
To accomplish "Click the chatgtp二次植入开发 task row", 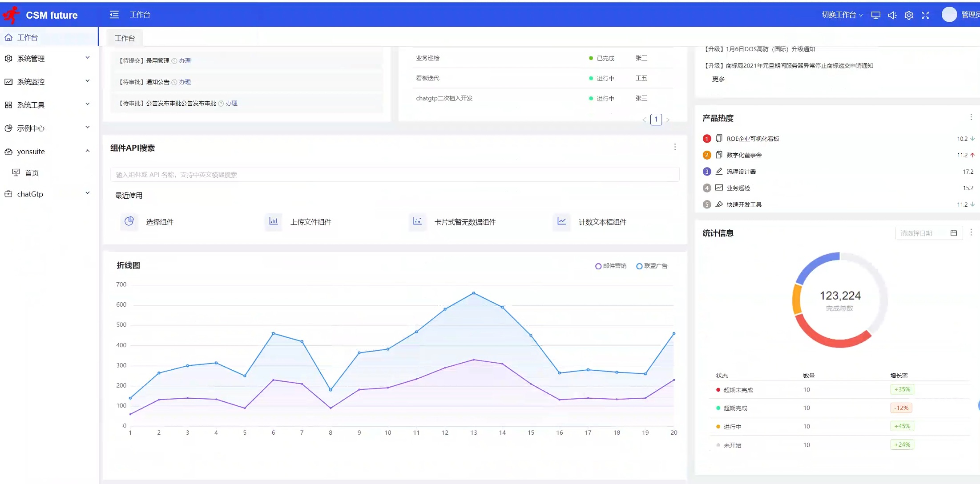I will (543, 98).
